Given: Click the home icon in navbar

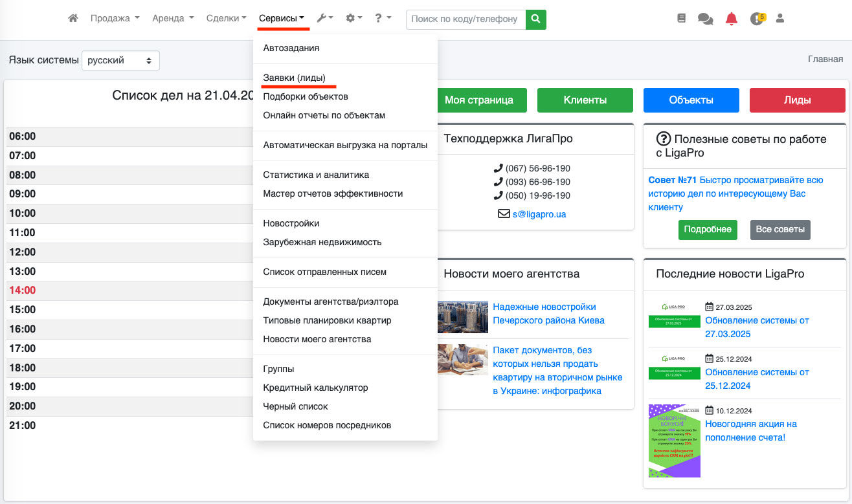Looking at the screenshot, I should 73,19.
